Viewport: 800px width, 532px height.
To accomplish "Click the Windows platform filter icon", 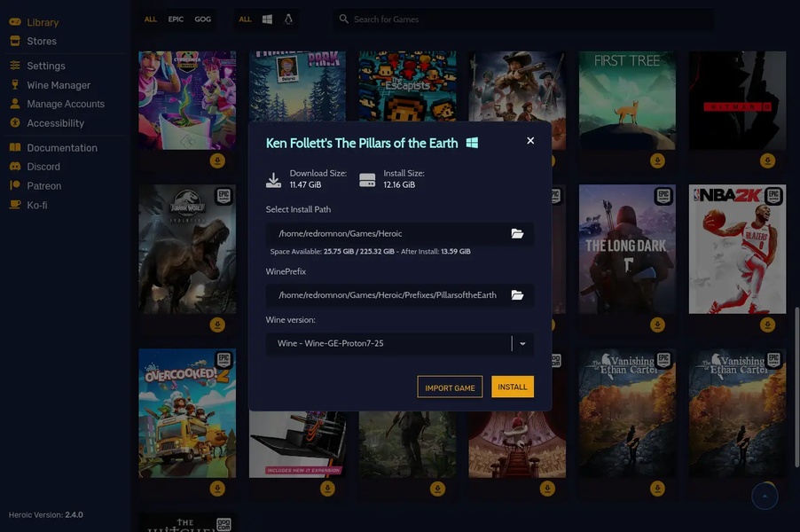I will (x=267, y=19).
